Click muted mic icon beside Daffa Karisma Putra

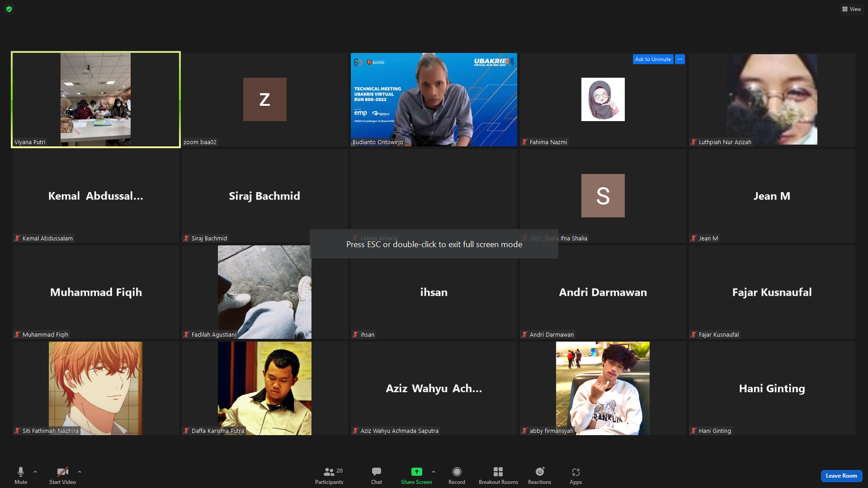(x=186, y=431)
